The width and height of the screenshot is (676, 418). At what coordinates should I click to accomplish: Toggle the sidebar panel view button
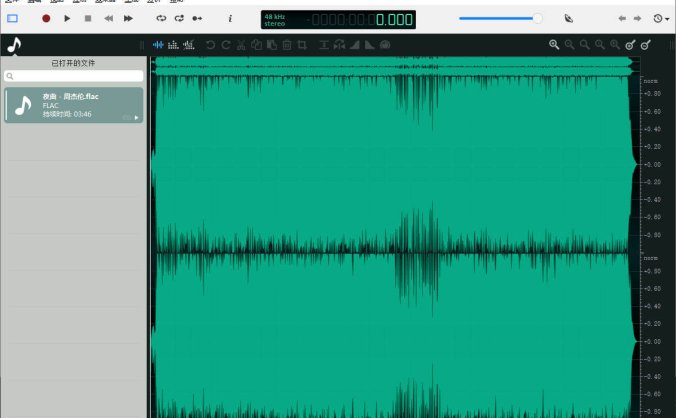(13, 18)
